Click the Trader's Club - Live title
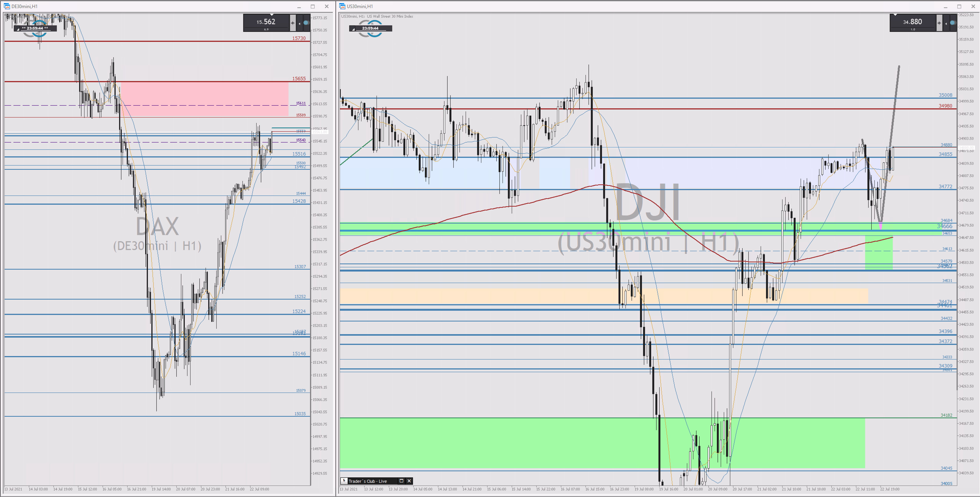The width and height of the screenshot is (980, 497). [x=367, y=481]
